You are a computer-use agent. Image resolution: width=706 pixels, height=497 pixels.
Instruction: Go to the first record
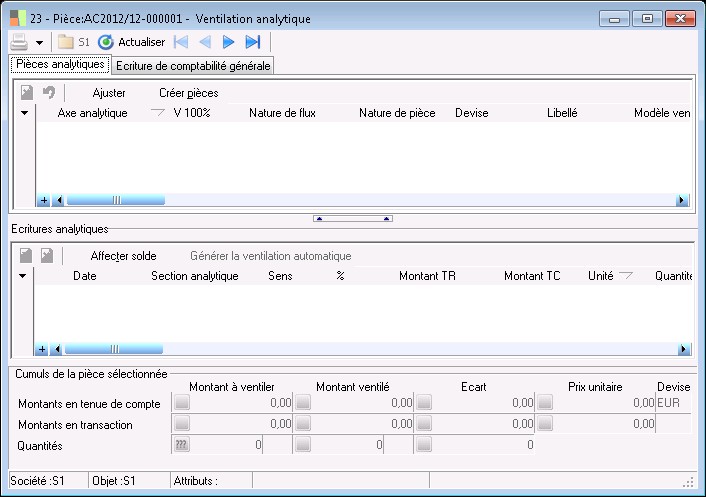pos(181,42)
